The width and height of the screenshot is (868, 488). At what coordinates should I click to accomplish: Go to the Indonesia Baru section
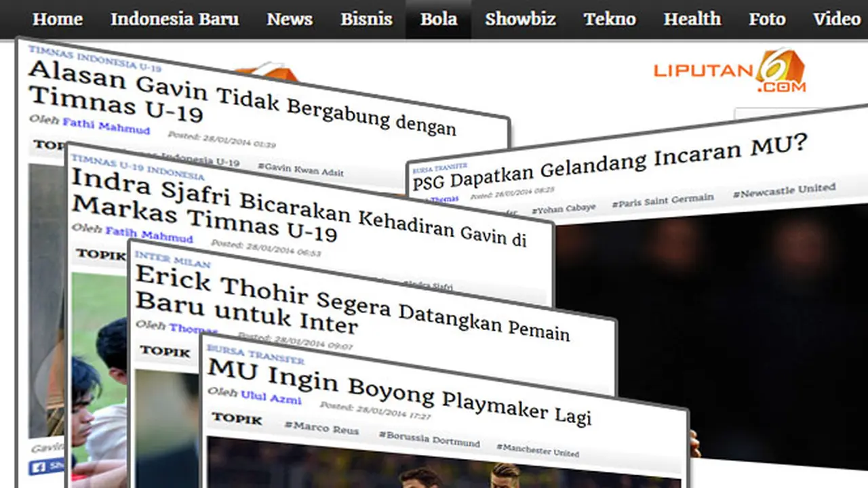click(175, 19)
